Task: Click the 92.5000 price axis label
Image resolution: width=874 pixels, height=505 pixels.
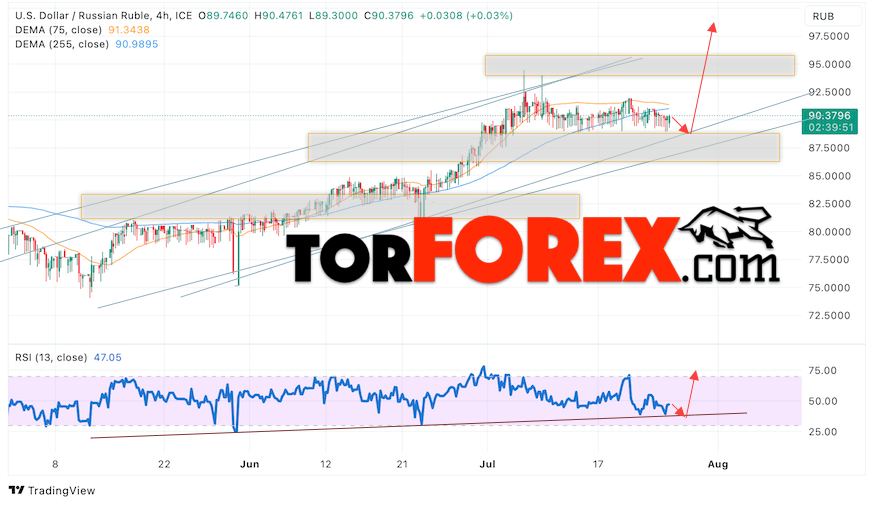Action: click(x=829, y=92)
